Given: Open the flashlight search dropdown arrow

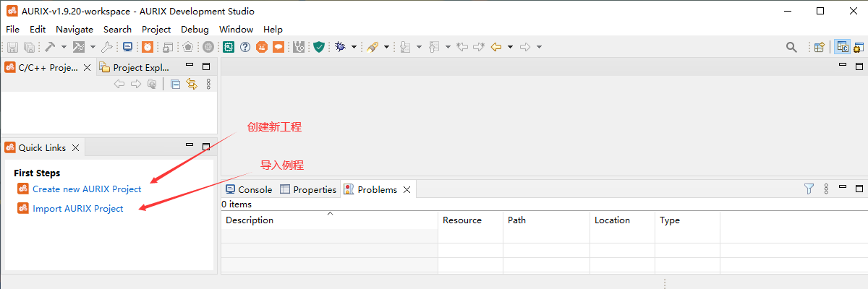Looking at the screenshot, I should tap(386, 47).
